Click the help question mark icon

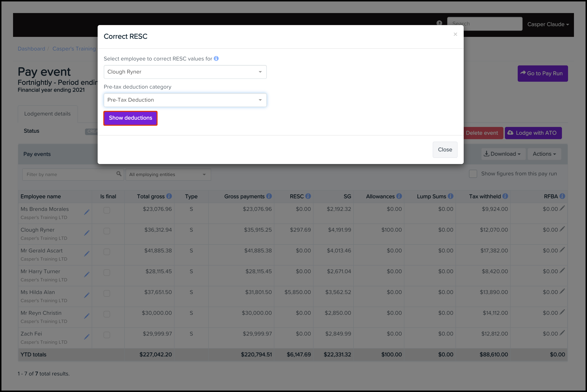[x=439, y=23]
